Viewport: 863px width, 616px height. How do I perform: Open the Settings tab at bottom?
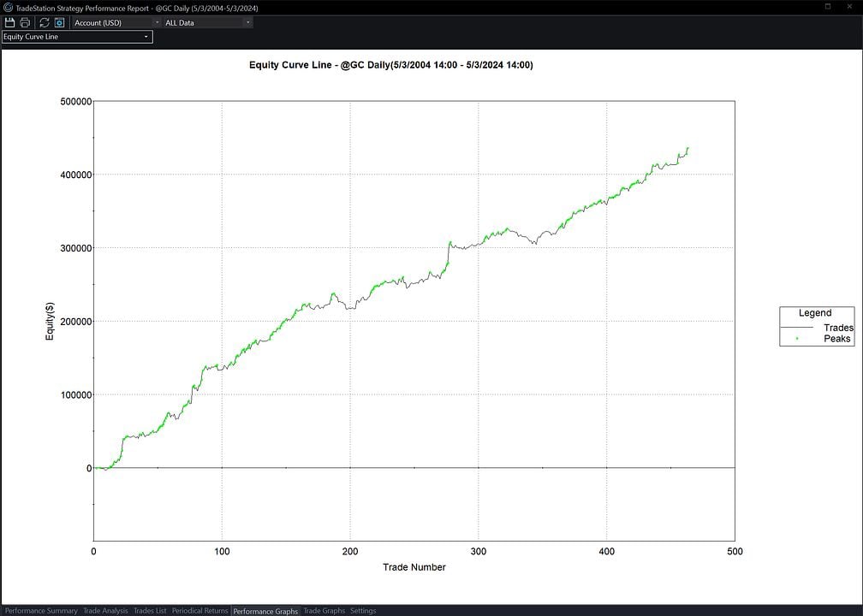pyautogui.click(x=363, y=611)
